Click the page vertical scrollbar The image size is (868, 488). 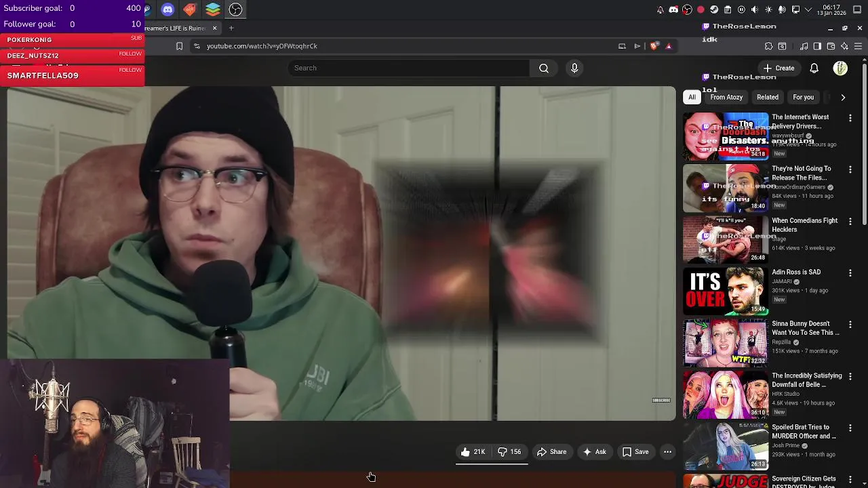pyautogui.click(x=864, y=144)
